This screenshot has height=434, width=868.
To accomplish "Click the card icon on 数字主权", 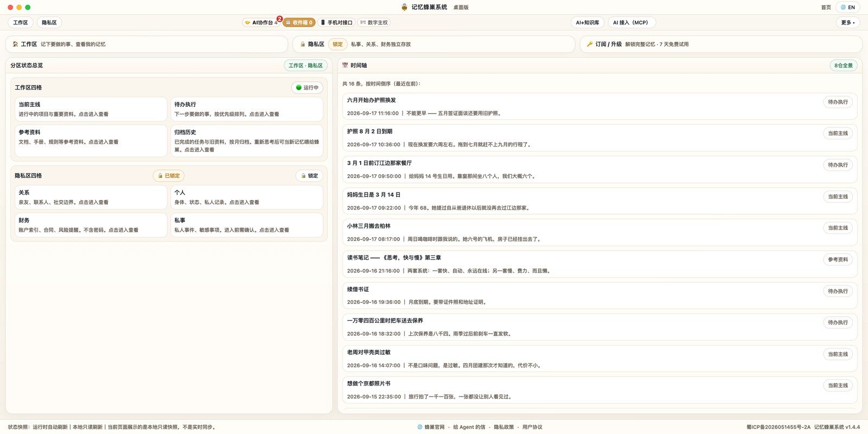I will (x=363, y=23).
